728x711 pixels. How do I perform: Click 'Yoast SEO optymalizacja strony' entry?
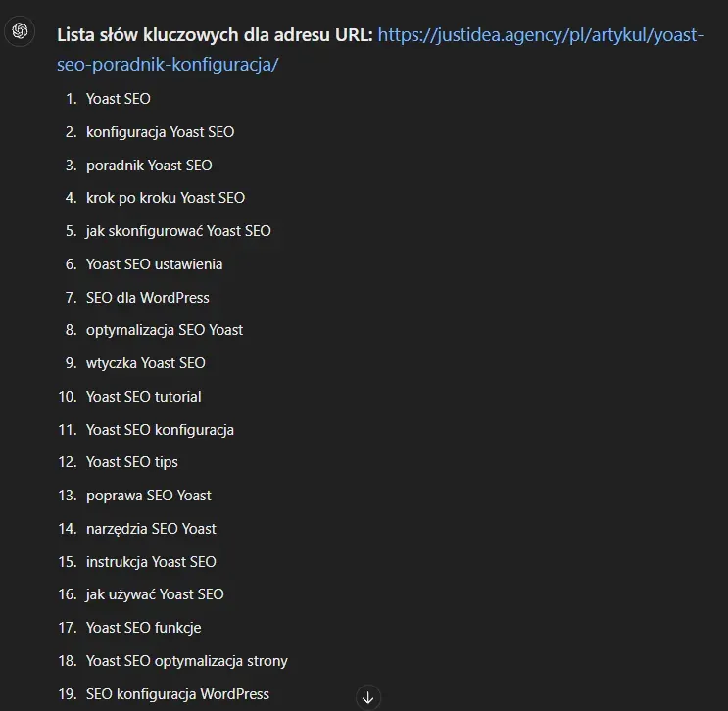187,661
